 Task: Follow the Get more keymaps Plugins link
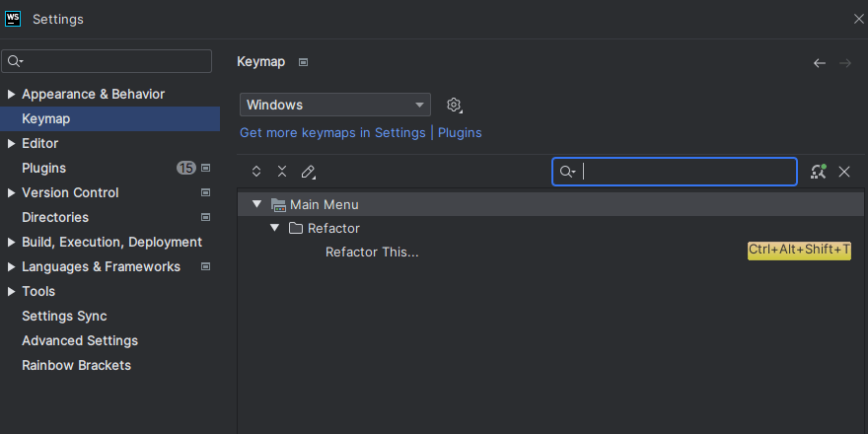click(460, 133)
